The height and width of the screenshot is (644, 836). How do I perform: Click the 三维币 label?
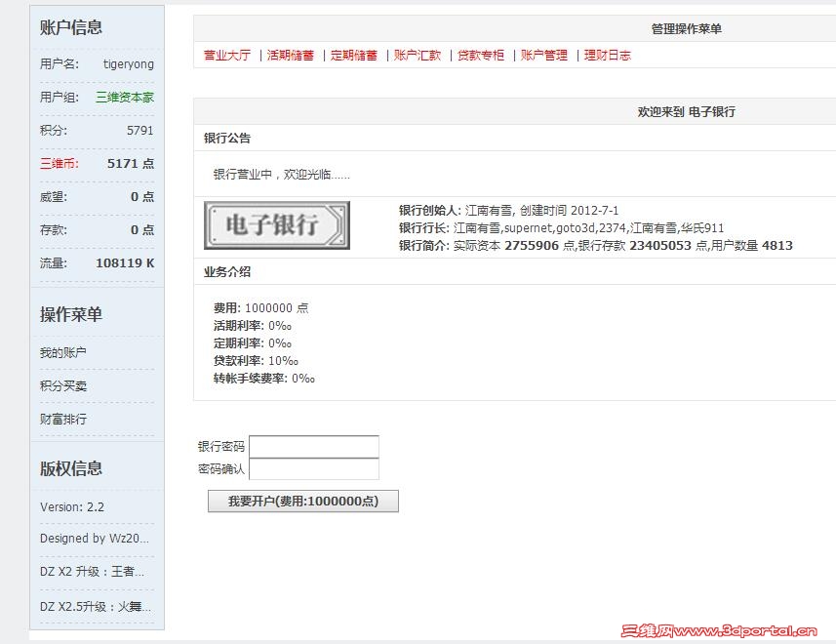(60, 164)
